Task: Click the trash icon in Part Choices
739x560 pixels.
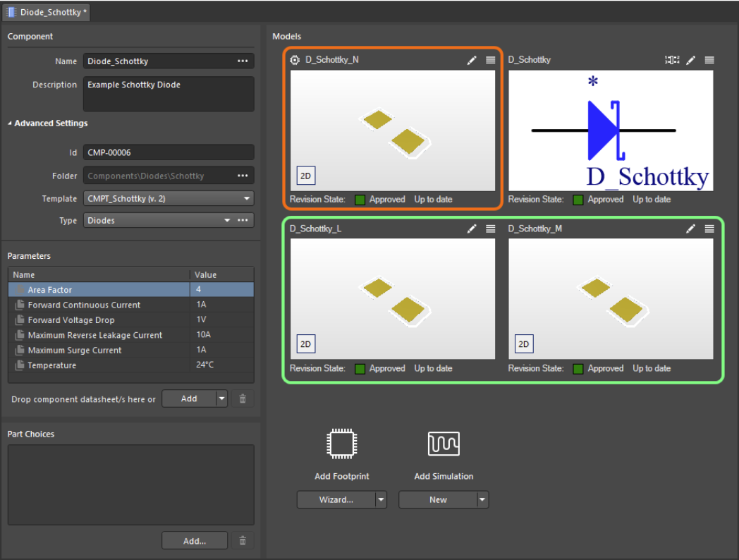Action: (243, 541)
